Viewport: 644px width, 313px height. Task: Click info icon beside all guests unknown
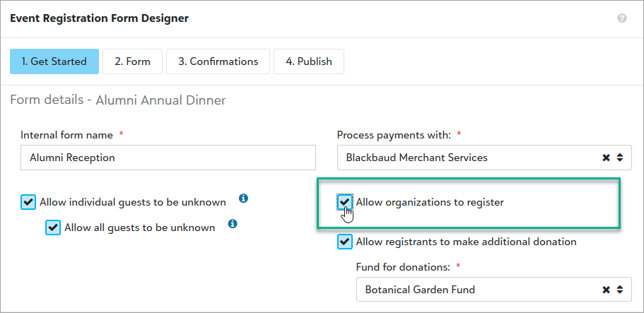click(233, 224)
